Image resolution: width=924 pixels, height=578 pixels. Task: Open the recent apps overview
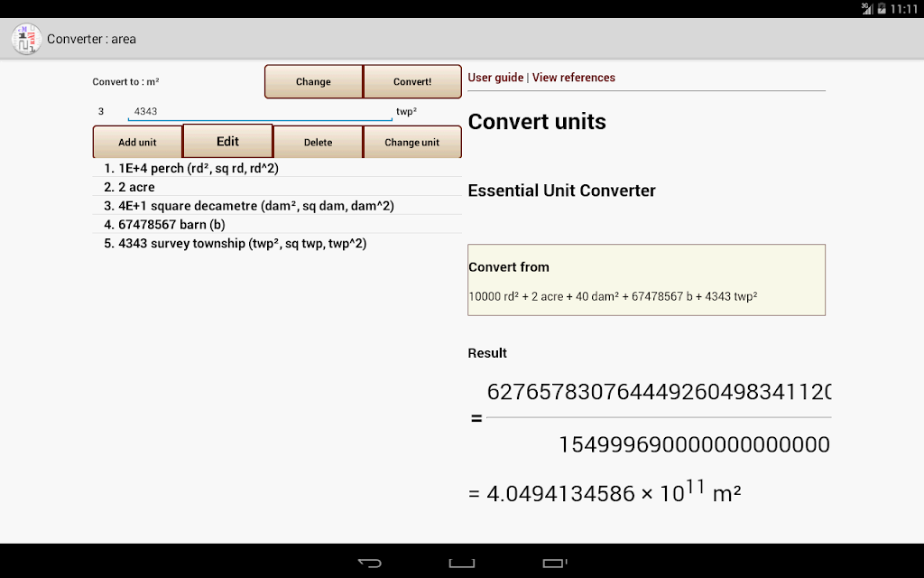click(x=554, y=563)
